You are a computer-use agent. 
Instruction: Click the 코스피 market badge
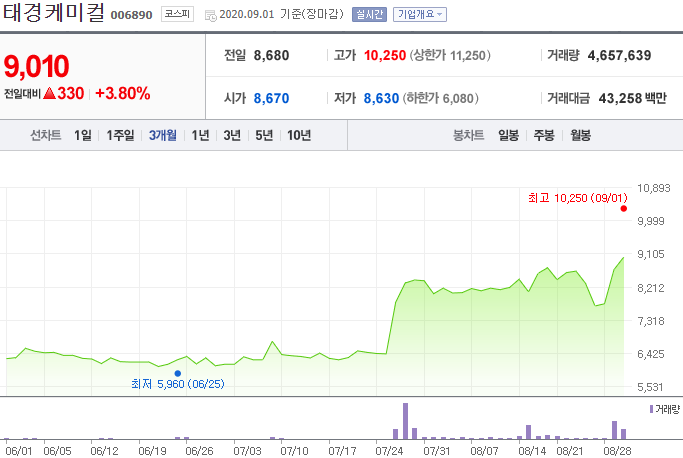tap(177, 14)
